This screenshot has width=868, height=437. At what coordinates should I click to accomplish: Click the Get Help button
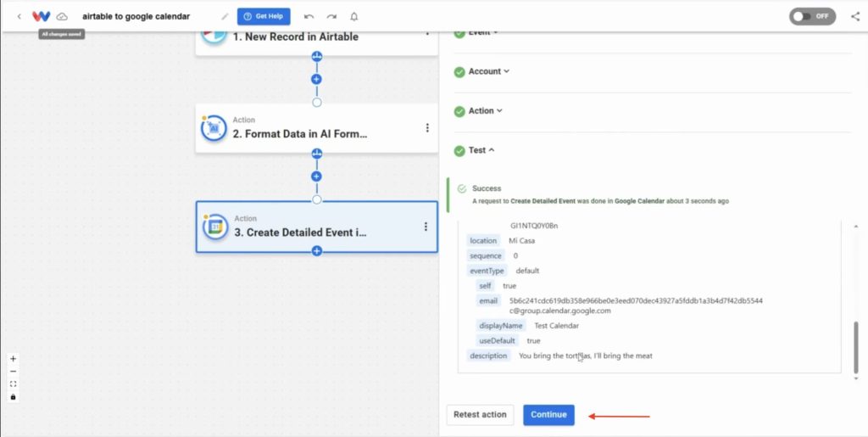click(x=264, y=16)
